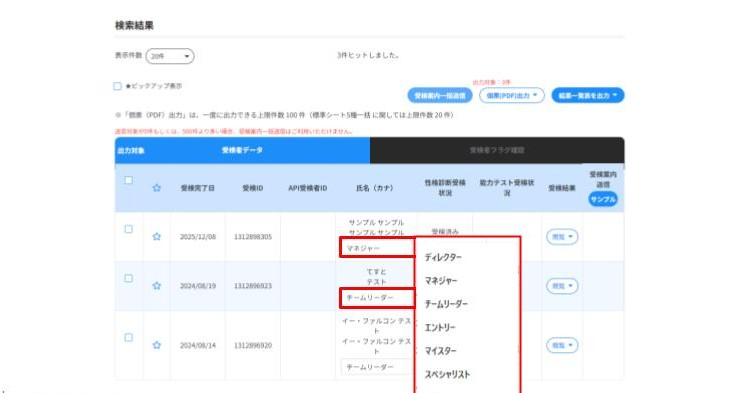This screenshot has width=753, height=393.
Task: Open the 閲覧 dropdown in last row
Action: point(562,345)
